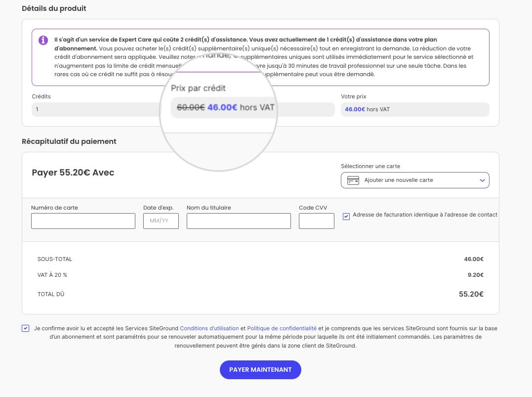Click the TOTAL DÛ label
The image size is (532, 397).
click(x=51, y=294)
